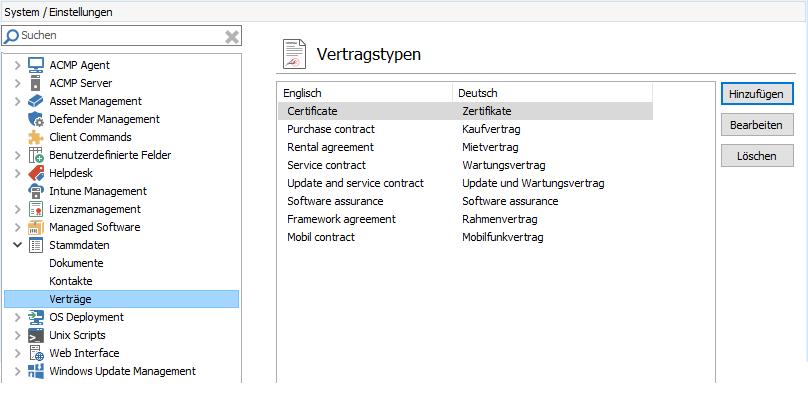Click the Rahmenvertrag cell
Image resolution: width=808 pixels, height=395 pixels.
pos(500,219)
